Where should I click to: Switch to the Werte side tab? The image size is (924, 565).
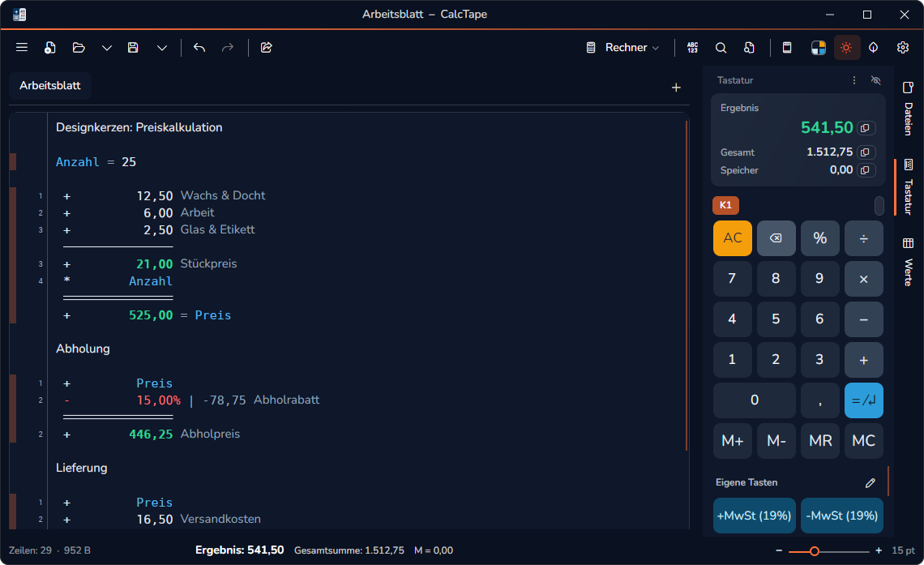pyautogui.click(x=908, y=262)
